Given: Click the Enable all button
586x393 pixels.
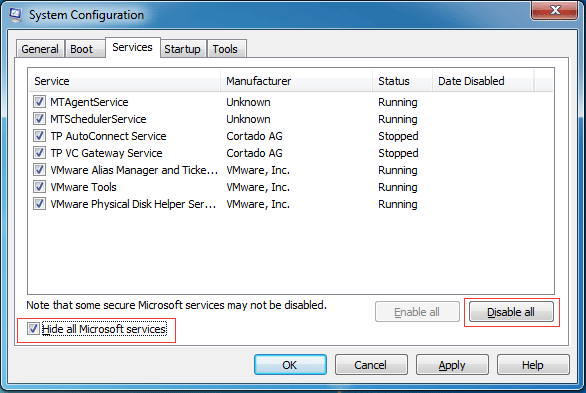Looking at the screenshot, I should [417, 312].
